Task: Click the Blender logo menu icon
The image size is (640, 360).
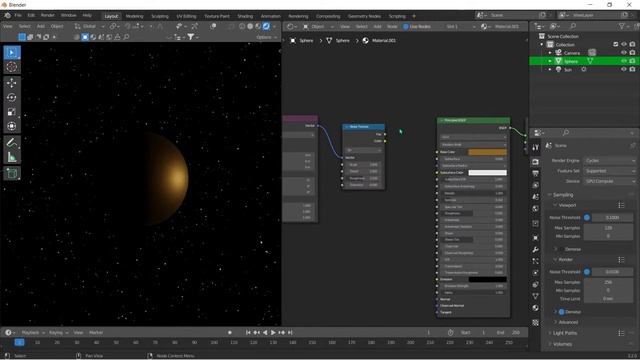Action: 7,16
